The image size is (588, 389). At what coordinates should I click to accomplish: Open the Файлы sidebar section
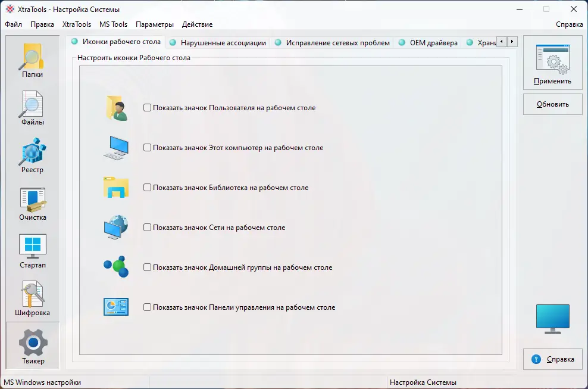(32, 108)
